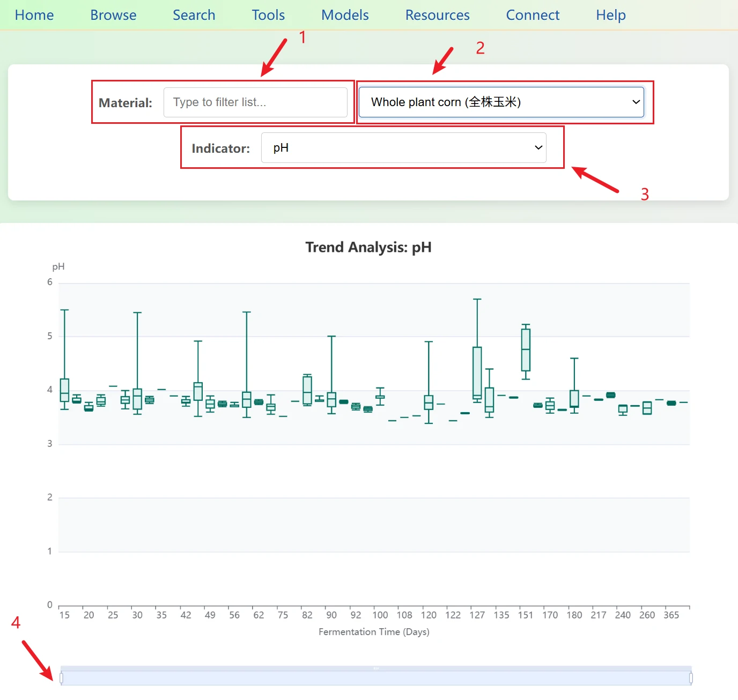Click the middle of the zoom slider track
The image size is (738, 700).
click(x=376, y=679)
